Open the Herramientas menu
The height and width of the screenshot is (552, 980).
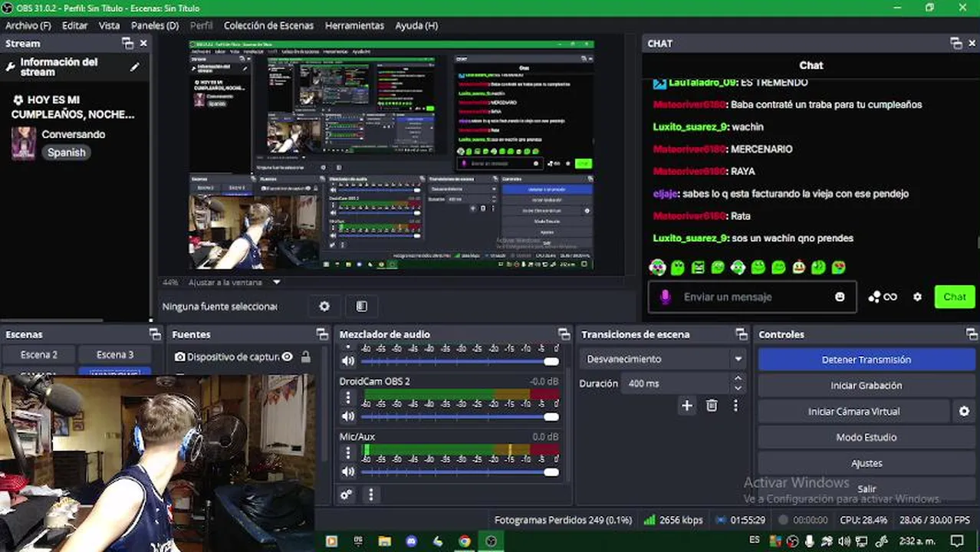pyautogui.click(x=354, y=25)
